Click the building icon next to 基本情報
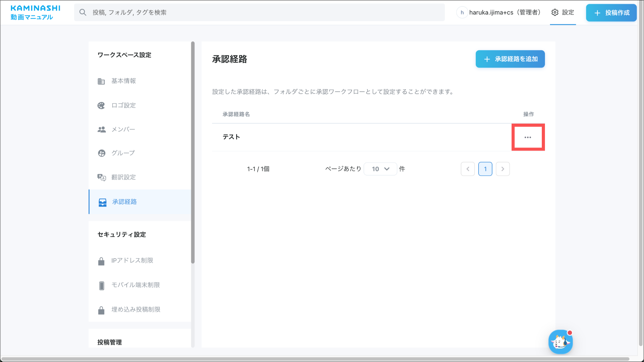Screen dimensions: 644x362 (x=101, y=81)
